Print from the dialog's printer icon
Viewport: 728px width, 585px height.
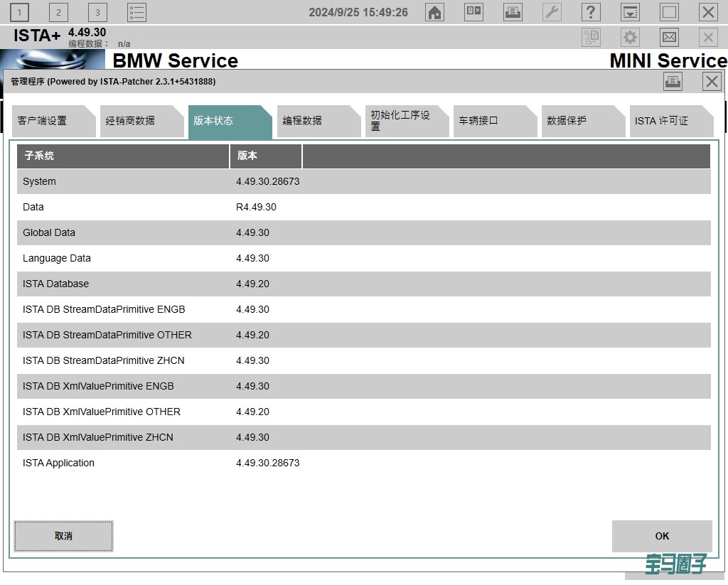(x=673, y=82)
